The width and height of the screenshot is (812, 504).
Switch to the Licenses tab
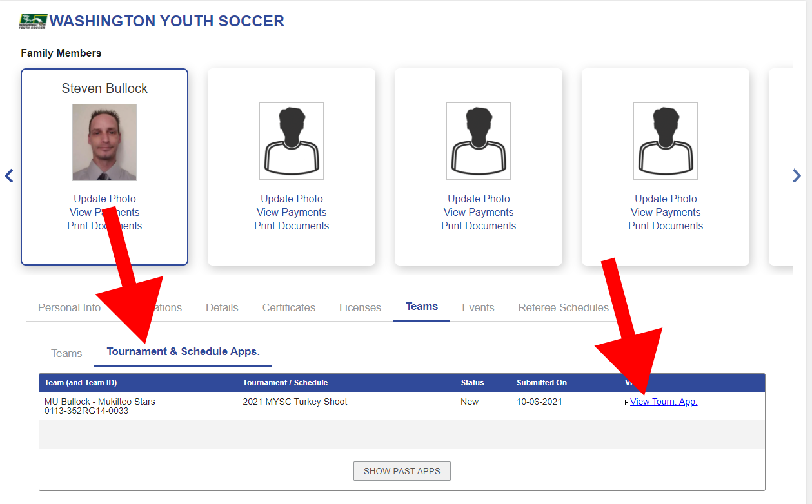pos(360,307)
